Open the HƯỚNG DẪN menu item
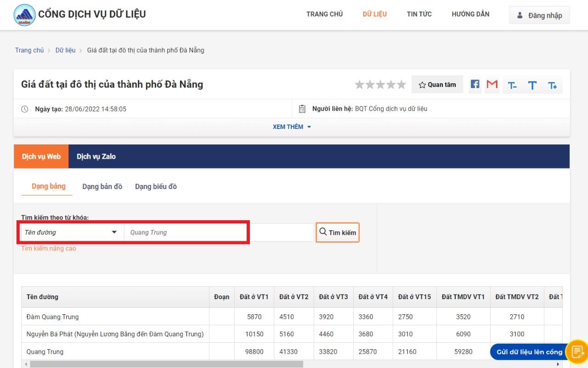The height and width of the screenshot is (368, 588). pos(470,14)
